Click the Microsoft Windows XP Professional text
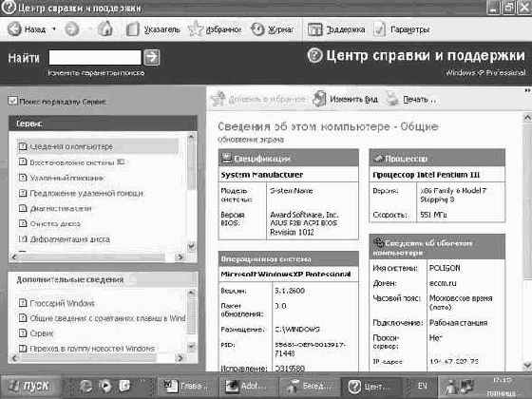Viewport: 532px width, 399px height. tap(285, 274)
